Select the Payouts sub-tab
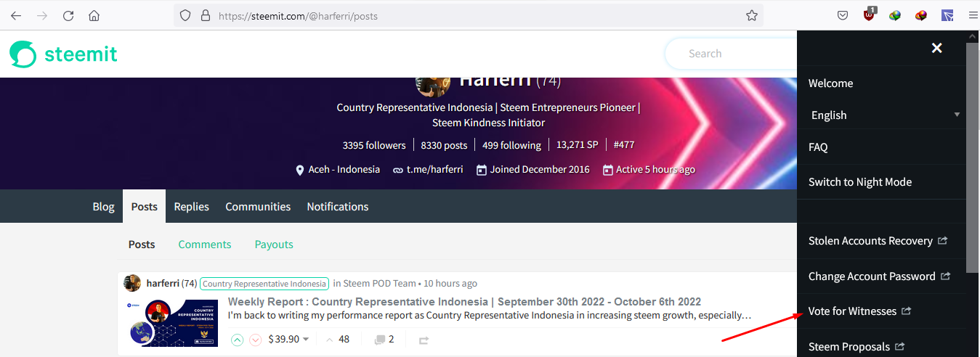The image size is (980, 357). pos(274,245)
